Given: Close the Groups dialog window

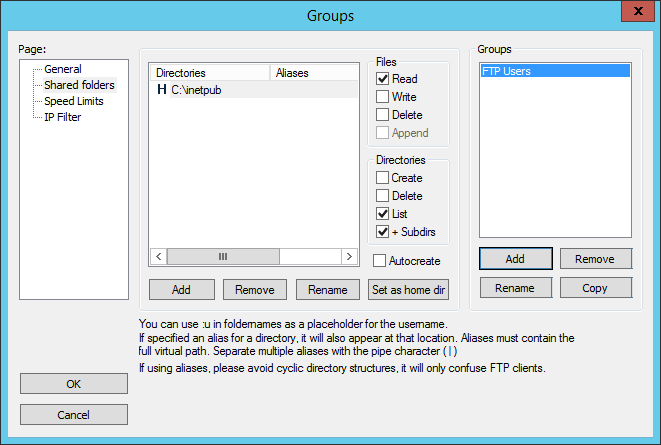Looking at the screenshot, I should [x=638, y=11].
